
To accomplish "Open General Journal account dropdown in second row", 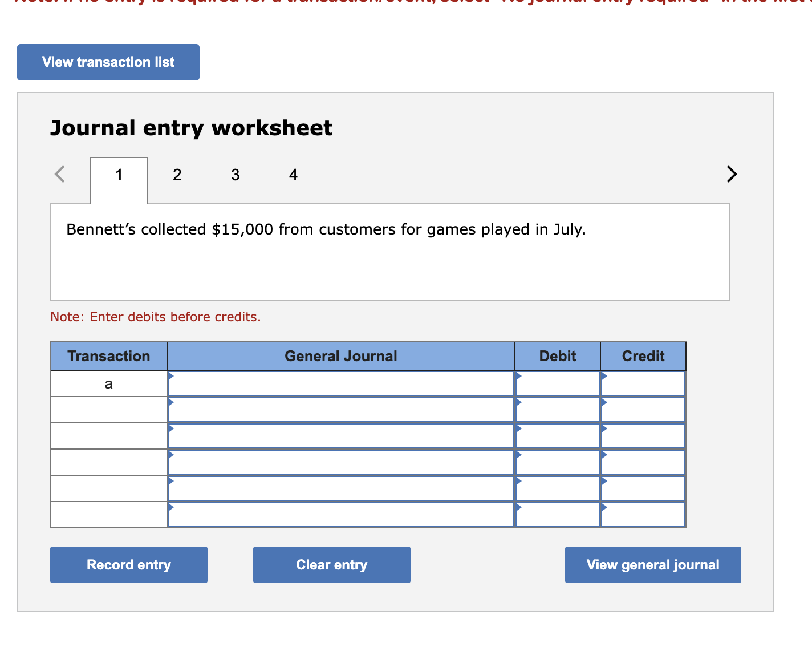I will point(341,410).
